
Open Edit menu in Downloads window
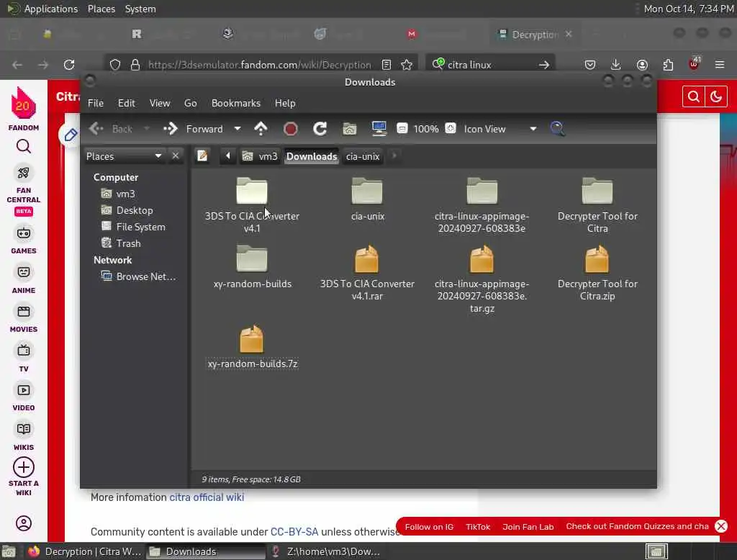click(x=126, y=103)
